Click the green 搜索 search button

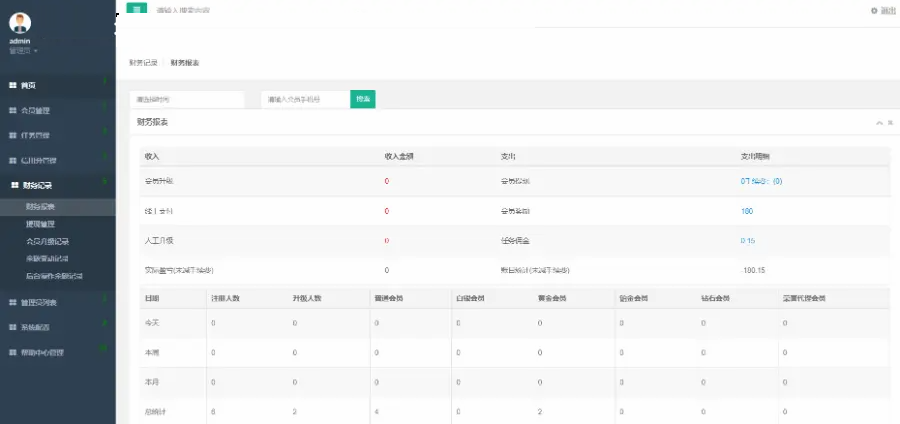coord(363,99)
